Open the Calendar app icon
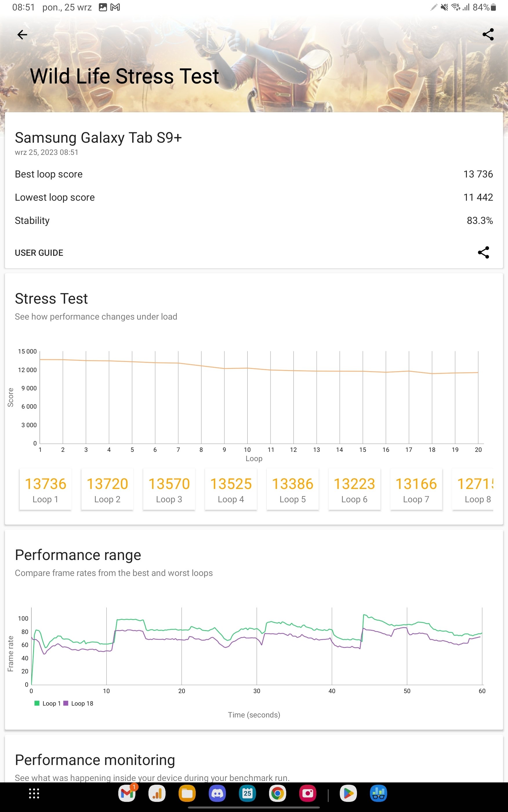The image size is (508, 812). [x=248, y=793]
